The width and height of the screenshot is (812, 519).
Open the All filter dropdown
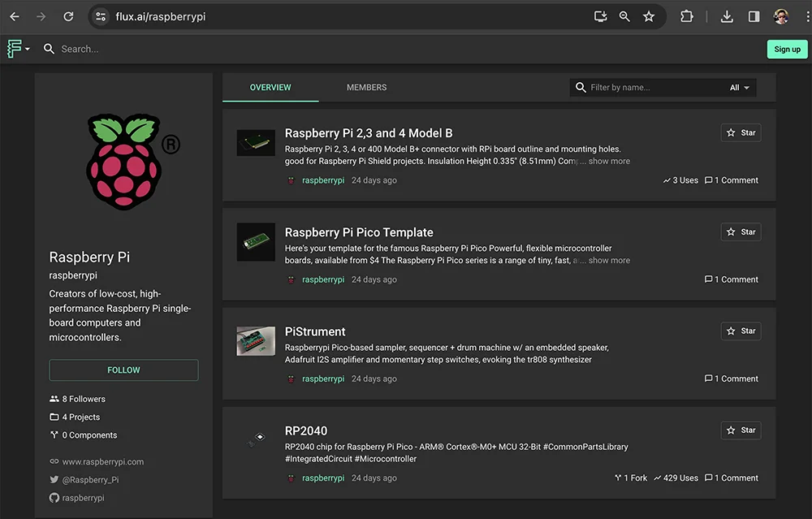[x=739, y=87]
